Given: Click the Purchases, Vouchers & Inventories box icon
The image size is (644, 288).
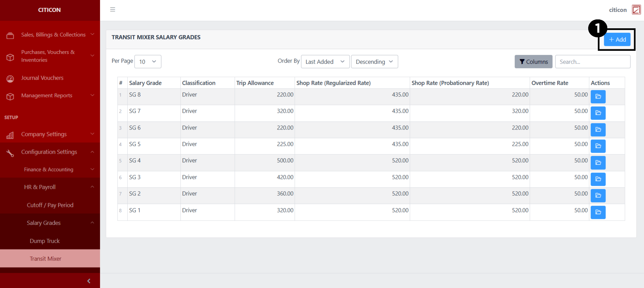Looking at the screenshot, I should 10,57.
